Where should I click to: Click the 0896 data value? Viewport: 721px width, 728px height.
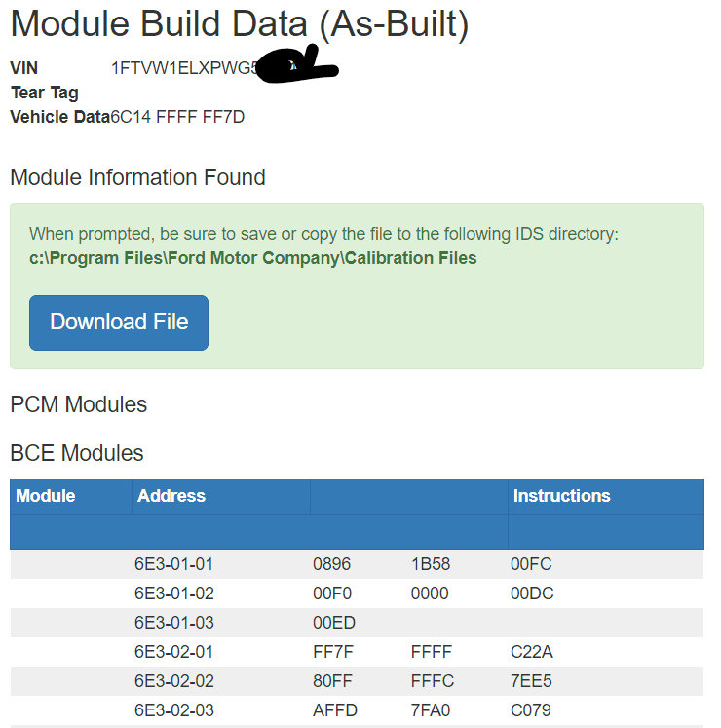(x=331, y=564)
